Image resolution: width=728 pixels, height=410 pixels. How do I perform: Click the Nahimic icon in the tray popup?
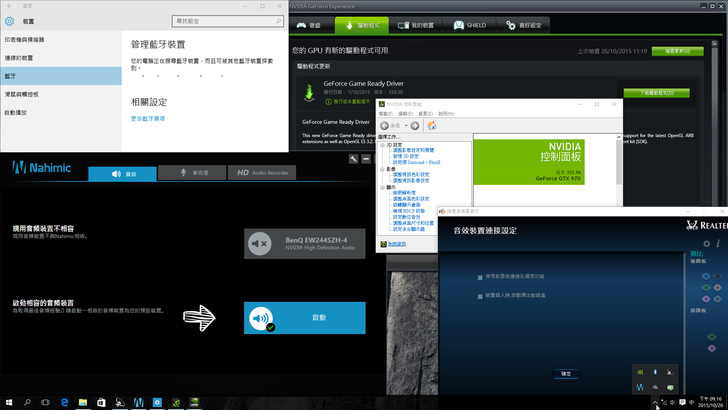click(640, 387)
